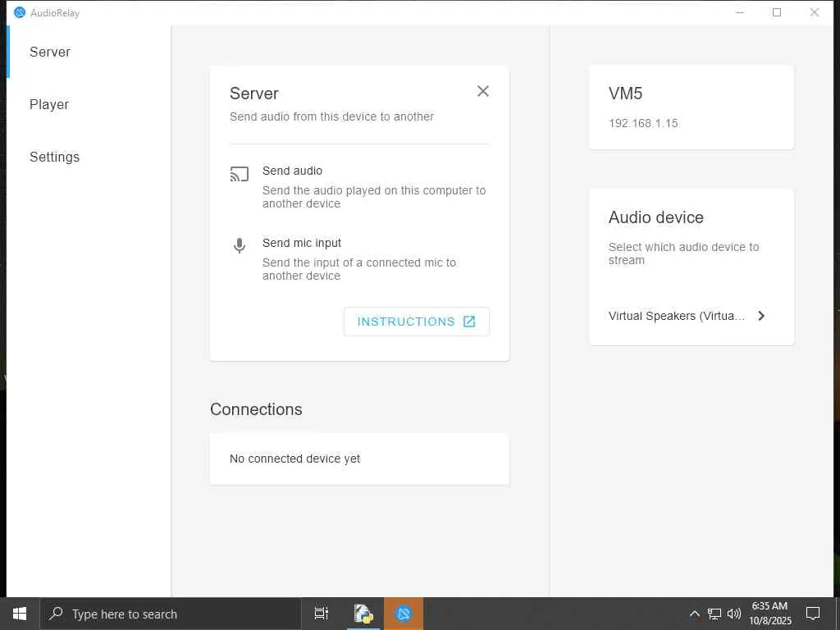Open the volume speaker tray icon
This screenshot has width=840, height=630.
pyautogui.click(x=734, y=614)
